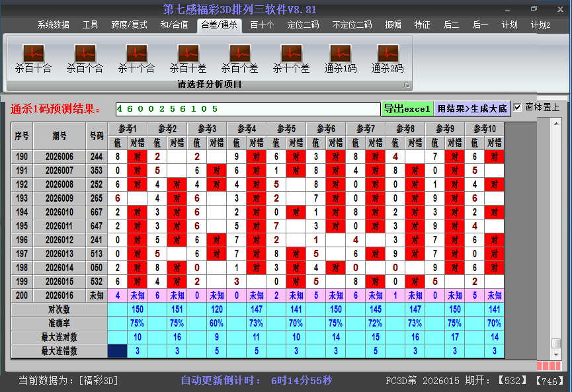Expand the ribbon group dialog launcher
This screenshot has width=572, height=392.
click(407, 85)
